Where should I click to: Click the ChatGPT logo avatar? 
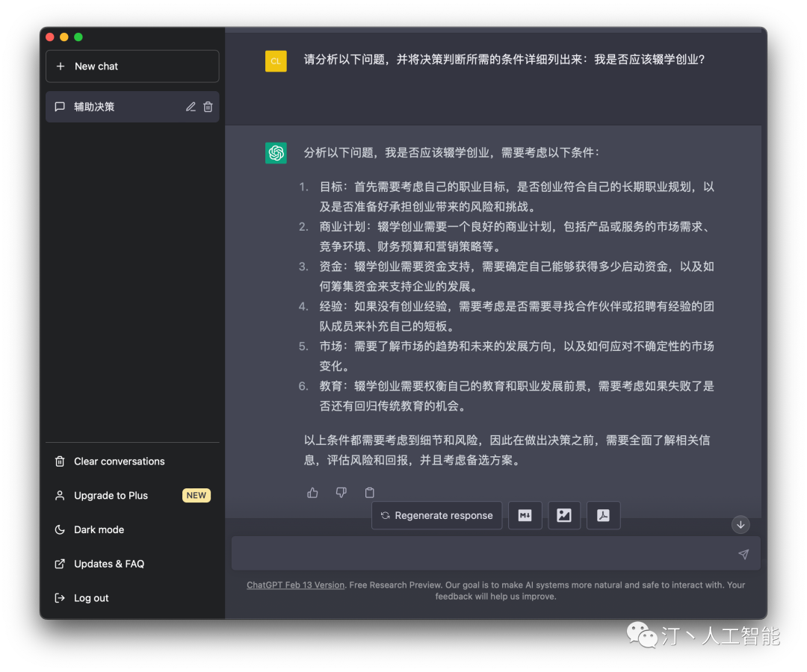[276, 153]
